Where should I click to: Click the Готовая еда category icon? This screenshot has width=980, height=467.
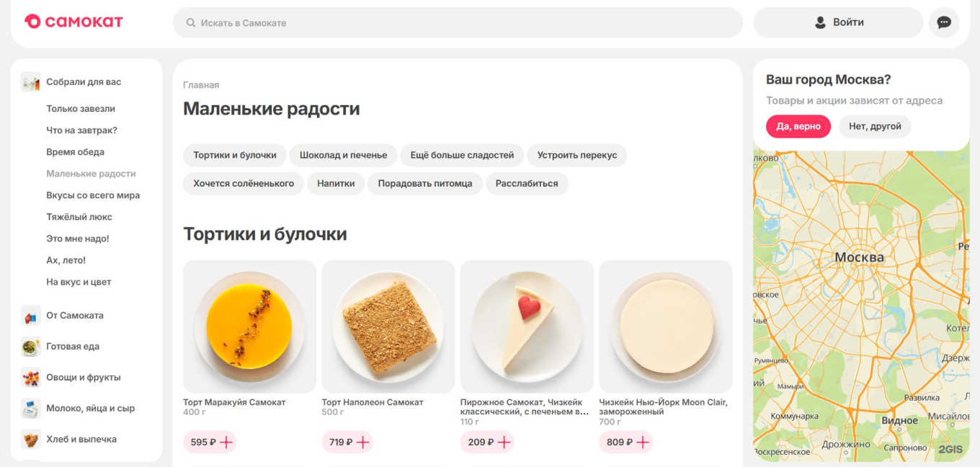(x=30, y=346)
